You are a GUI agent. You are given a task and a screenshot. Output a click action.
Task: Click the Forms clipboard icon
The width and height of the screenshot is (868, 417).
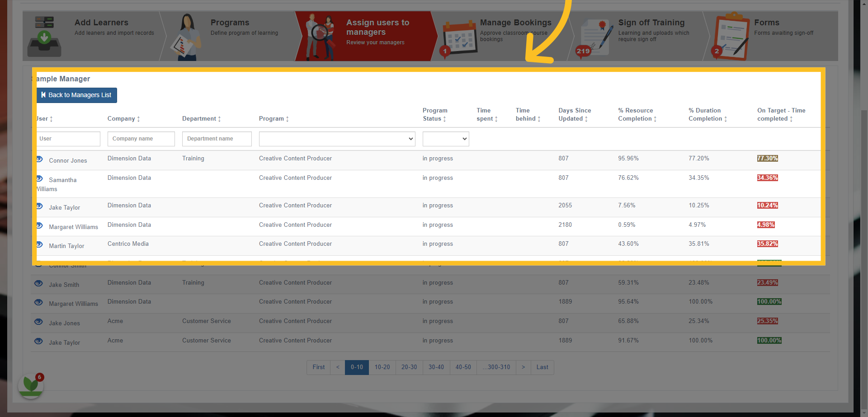[x=731, y=36]
